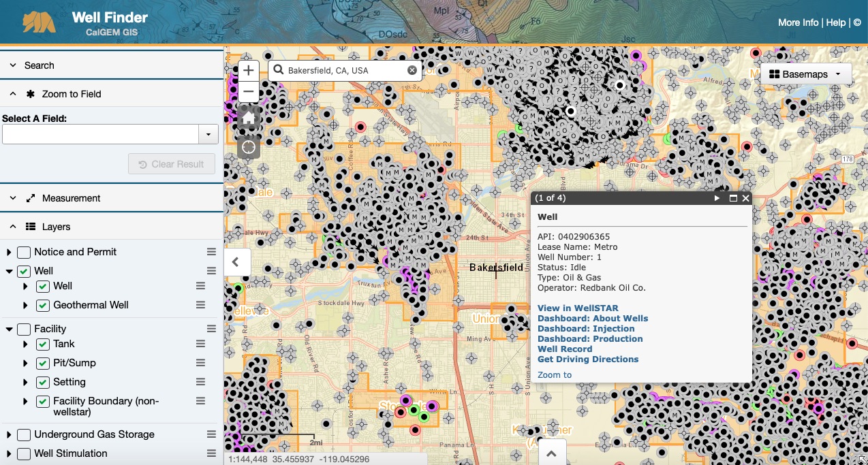The image size is (868, 465).
Task: Expand the Well sublayer legend
Action: (26, 286)
